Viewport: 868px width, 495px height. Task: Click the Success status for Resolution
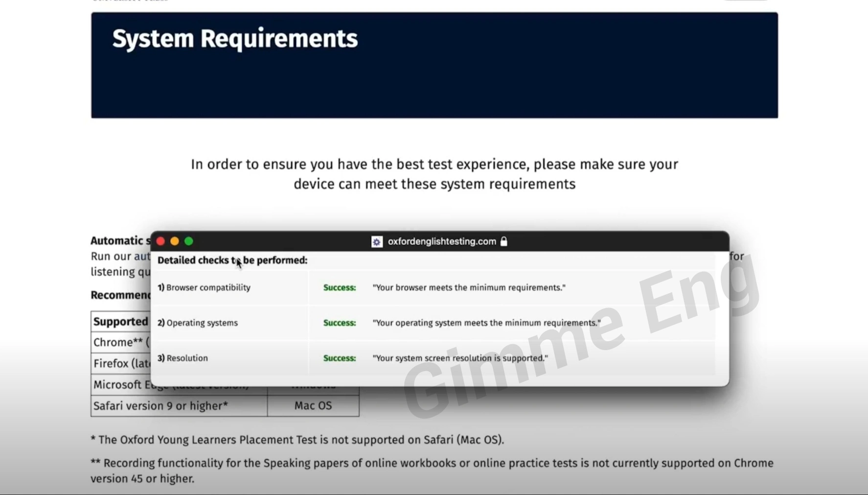pos(339,358)
